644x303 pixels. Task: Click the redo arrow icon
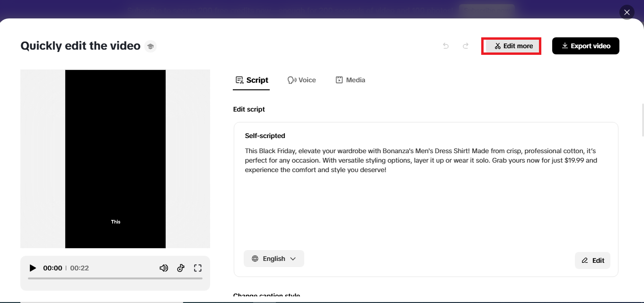pyautogui.click(x=465, y=45)
